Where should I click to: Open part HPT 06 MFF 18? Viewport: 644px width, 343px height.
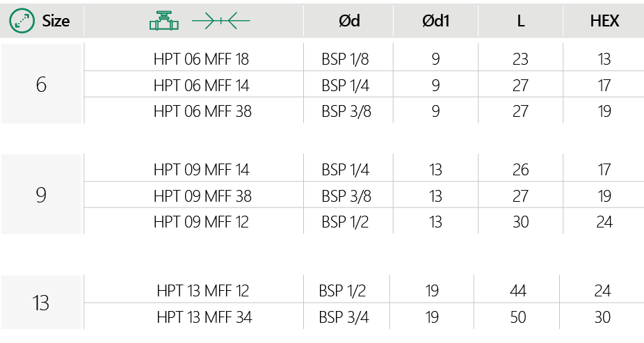(201, 59)
